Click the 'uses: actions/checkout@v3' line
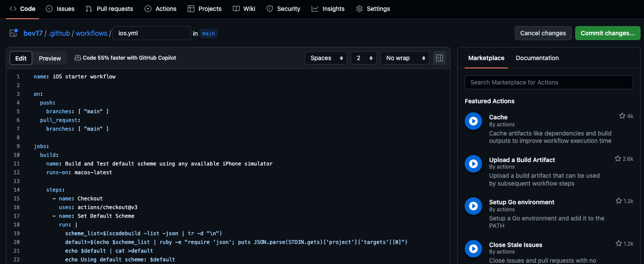Screen dimensions: 644x264 pyautogui.click(x=98, y=207)
